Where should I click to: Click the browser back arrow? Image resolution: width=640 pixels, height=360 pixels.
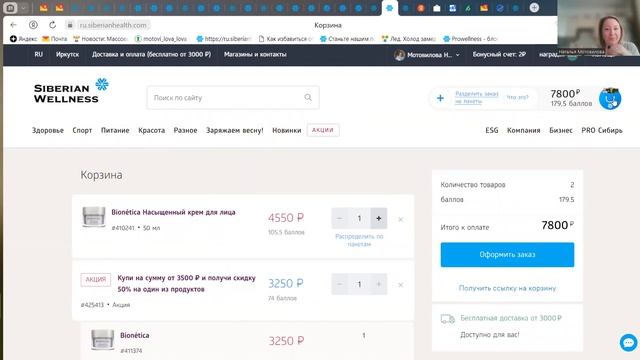click(13, 25)
